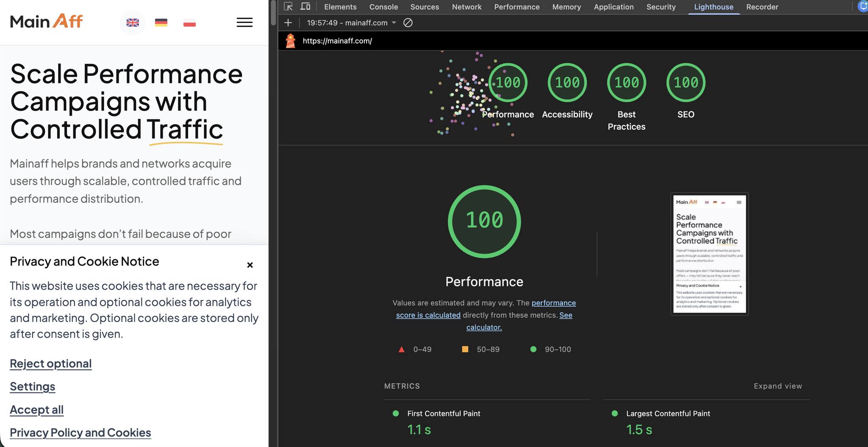868x447 pixels.
Task: Toggle the device toolbar icon
Action: point(305,7)
